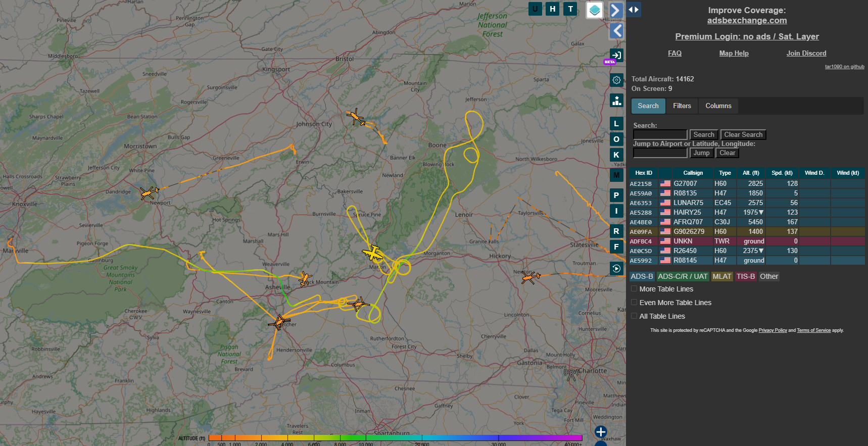This screenshot has width=868, height=446.
Task: Select aircraft row G27007
Action: [747, 183]
